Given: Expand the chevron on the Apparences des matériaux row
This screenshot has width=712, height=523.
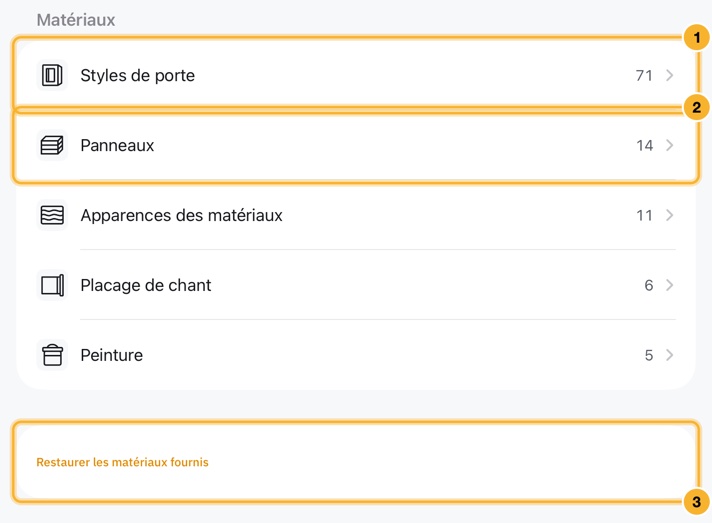Looking at the screenshot, I should pos(669,215).
